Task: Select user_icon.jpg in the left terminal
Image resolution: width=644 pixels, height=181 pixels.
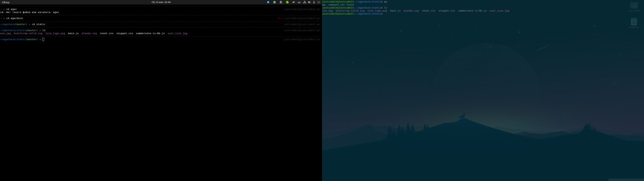Action: [178, 33]
